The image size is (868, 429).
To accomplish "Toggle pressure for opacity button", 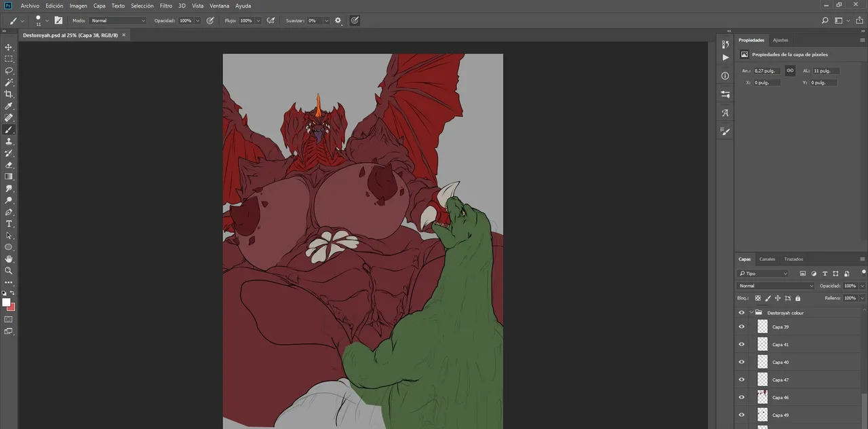I will pyautogui.click(x=210, y=21).
